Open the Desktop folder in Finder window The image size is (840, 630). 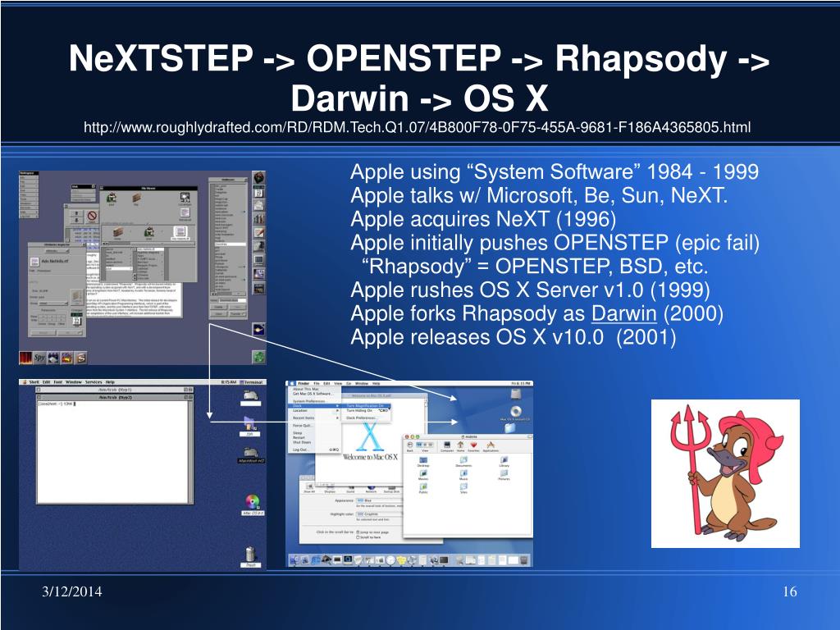[x=423, y=462]
